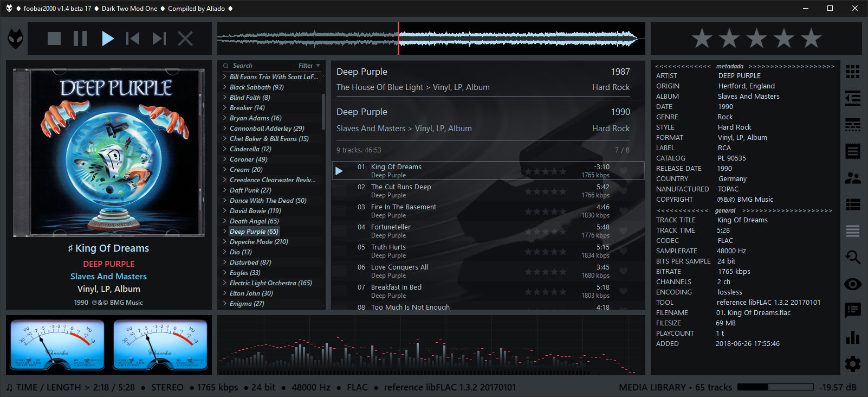Toggle the eye visibility icon
This screenshot has width=868, height=397.
click(853, 284)
